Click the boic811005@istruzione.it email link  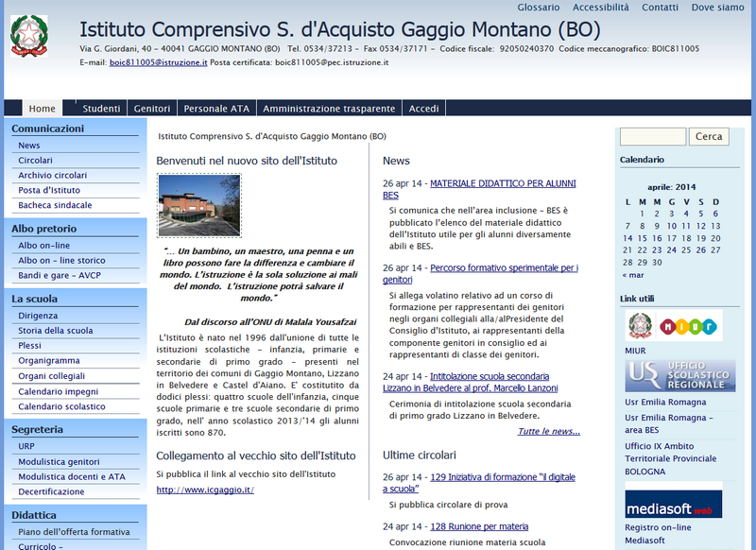point(158,62)
